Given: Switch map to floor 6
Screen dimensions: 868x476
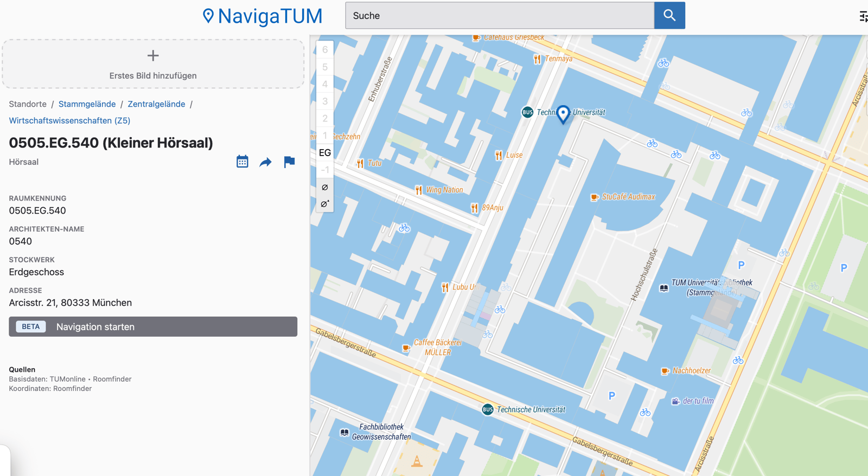Looking at the screenshot, I should coord(324,50).
